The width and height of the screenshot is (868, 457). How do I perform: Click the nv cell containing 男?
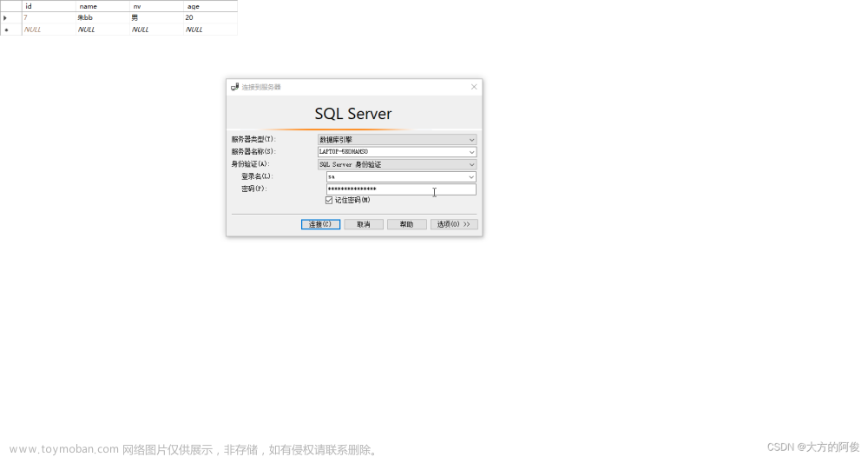pyautogui.click(x=156, y=17)
